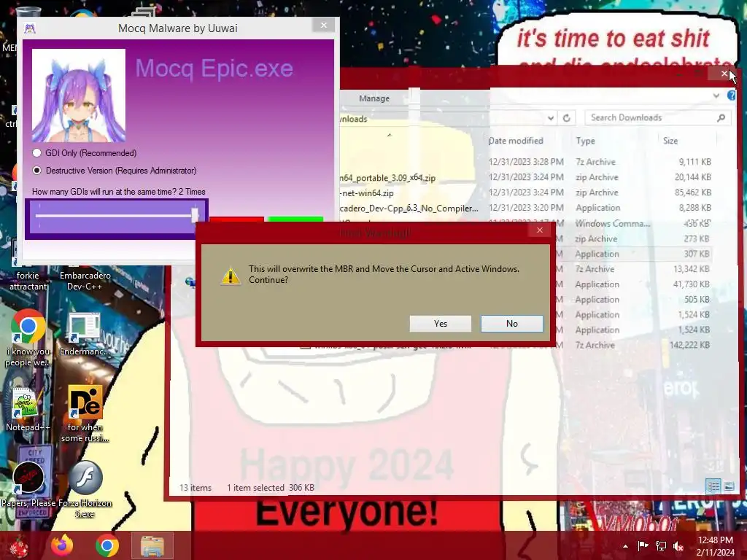Open Explorer help icon
The width and height of the screenshot is (747, 560).
point(731,96)
